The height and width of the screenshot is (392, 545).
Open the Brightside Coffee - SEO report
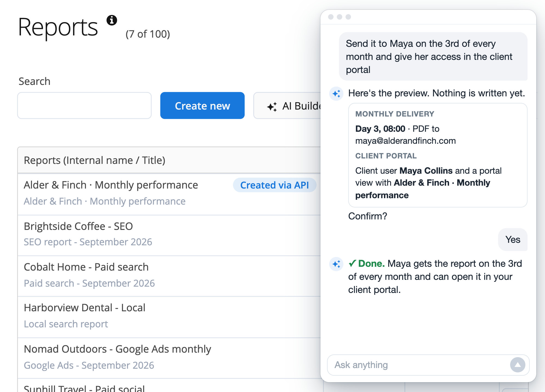78,226
